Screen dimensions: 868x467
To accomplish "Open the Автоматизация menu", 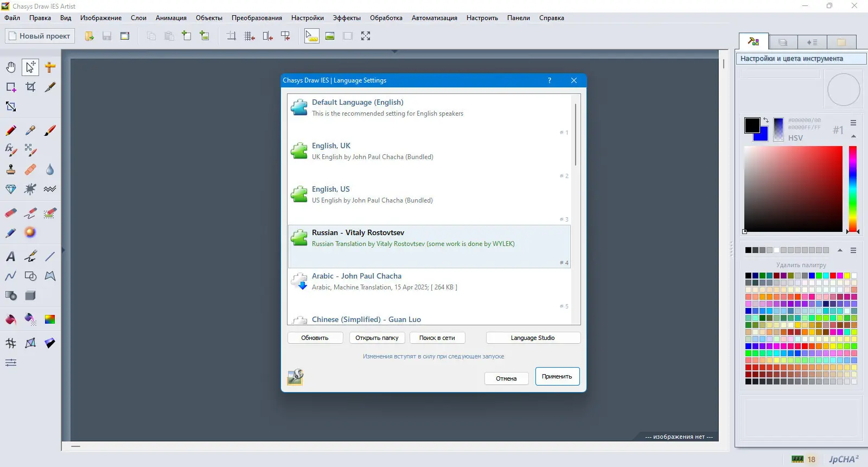I will coord(435,18).
